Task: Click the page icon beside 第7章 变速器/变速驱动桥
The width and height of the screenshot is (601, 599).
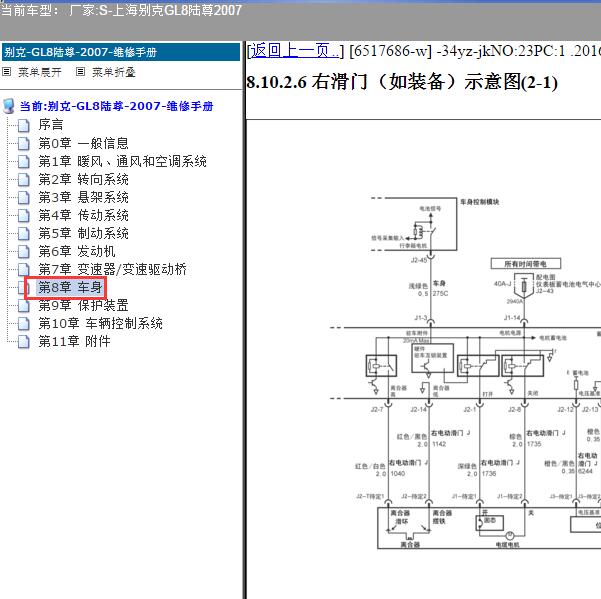Action: [x=23, y=269]
